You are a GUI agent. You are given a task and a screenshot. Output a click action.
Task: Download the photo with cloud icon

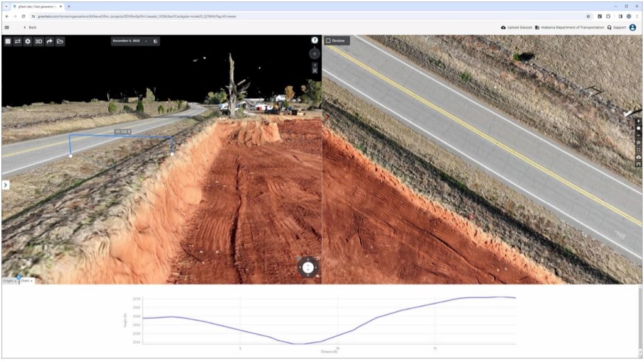638,157
